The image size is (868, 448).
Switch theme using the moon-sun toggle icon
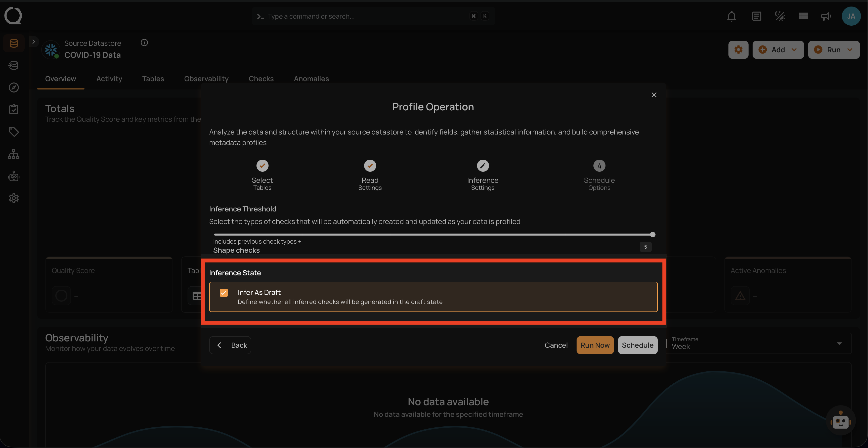point(780,16)
